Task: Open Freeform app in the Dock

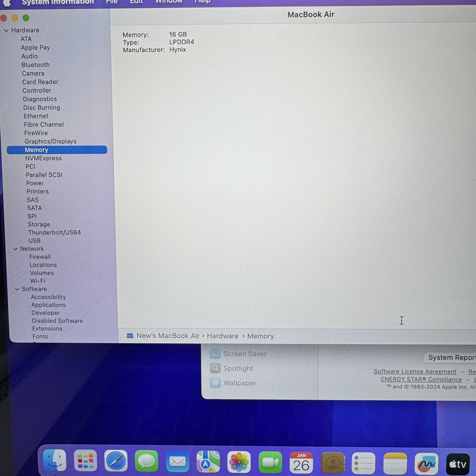Action: pyautogui.click(x=426, y=464)
